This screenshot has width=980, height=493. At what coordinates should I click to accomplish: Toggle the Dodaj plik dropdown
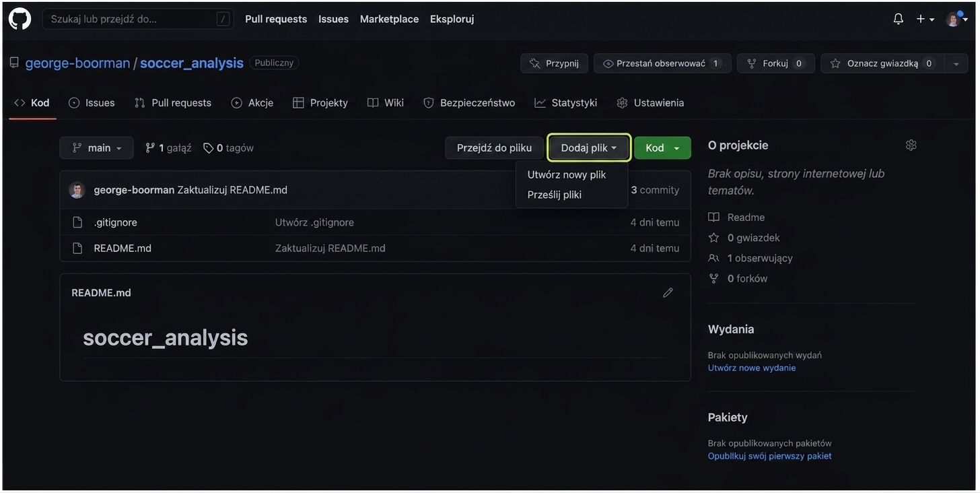pyautogui.click(x=589, y=147)
